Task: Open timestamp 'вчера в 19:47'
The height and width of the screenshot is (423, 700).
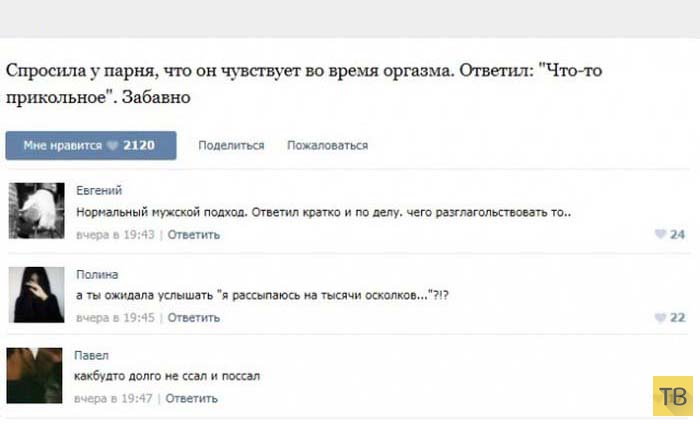Action: tap(113, 398)
